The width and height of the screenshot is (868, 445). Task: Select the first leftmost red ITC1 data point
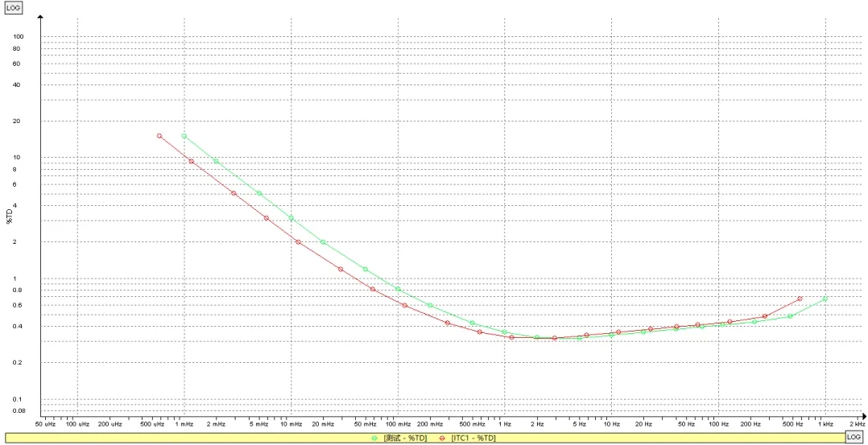coord(159,136)
